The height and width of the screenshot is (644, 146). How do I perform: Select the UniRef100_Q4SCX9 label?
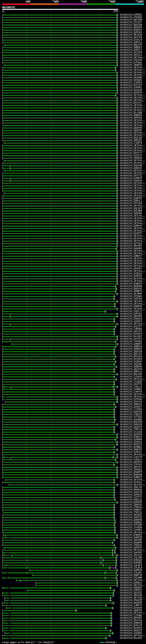click(131, 90)
